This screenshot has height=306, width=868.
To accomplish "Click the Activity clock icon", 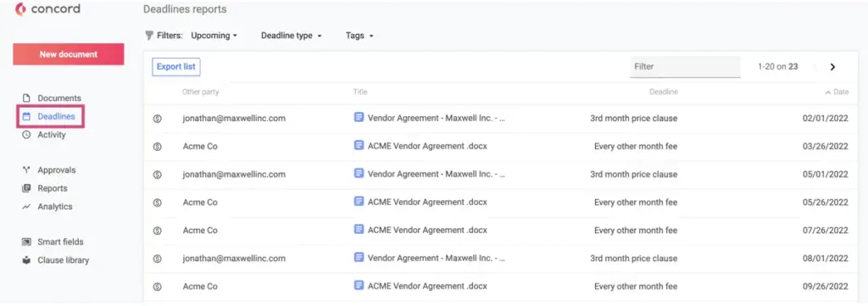I will pyautogui.click(x=26, y=135).
